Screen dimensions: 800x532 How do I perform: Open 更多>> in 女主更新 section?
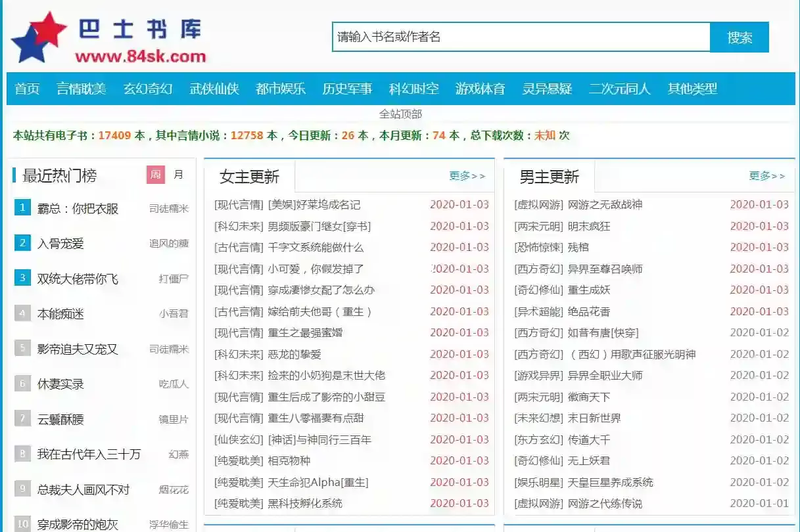point(467,176)
